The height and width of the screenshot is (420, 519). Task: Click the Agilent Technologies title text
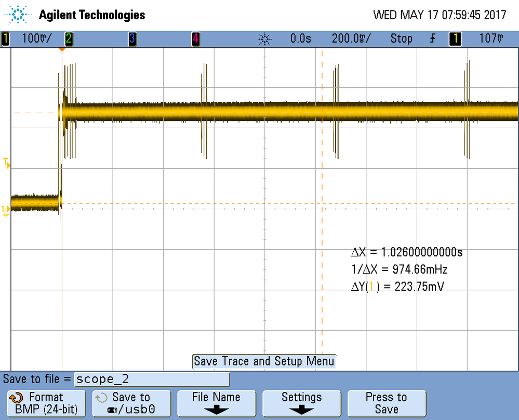coord(92,15)
